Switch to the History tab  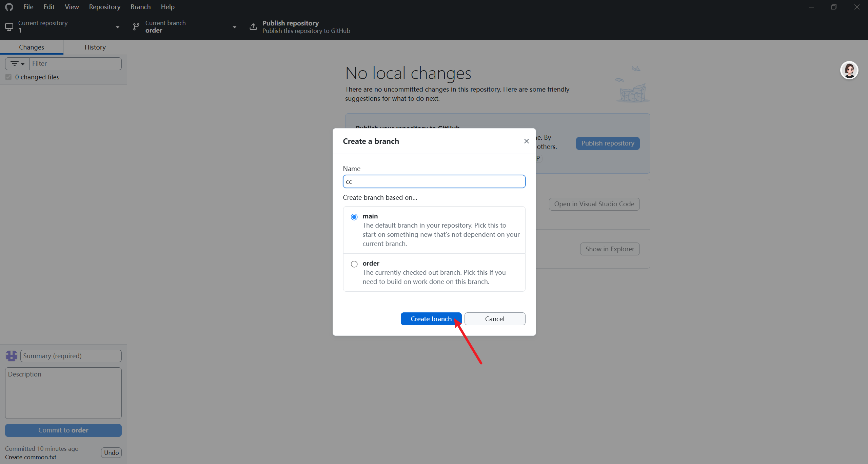[x=95, y=47]
